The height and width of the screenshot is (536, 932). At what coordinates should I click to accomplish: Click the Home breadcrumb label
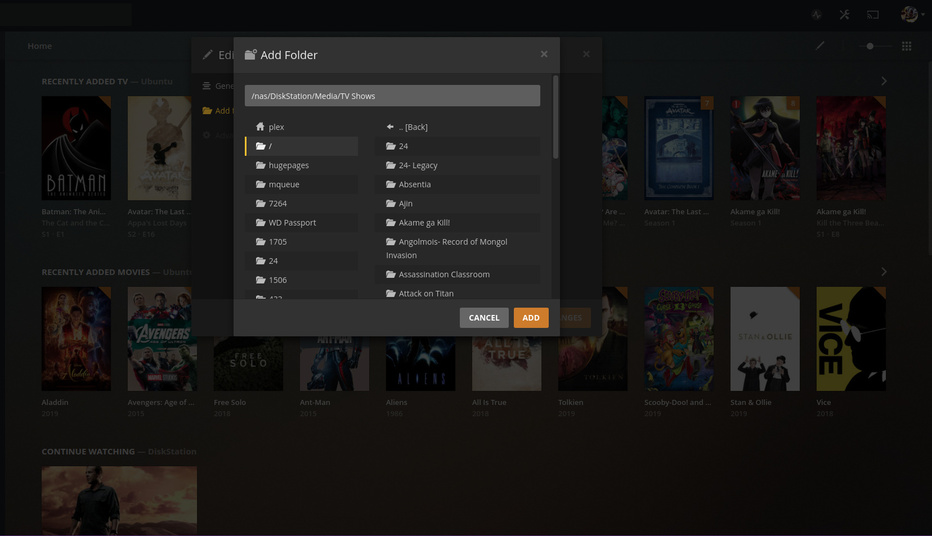[x=39, y=46]
